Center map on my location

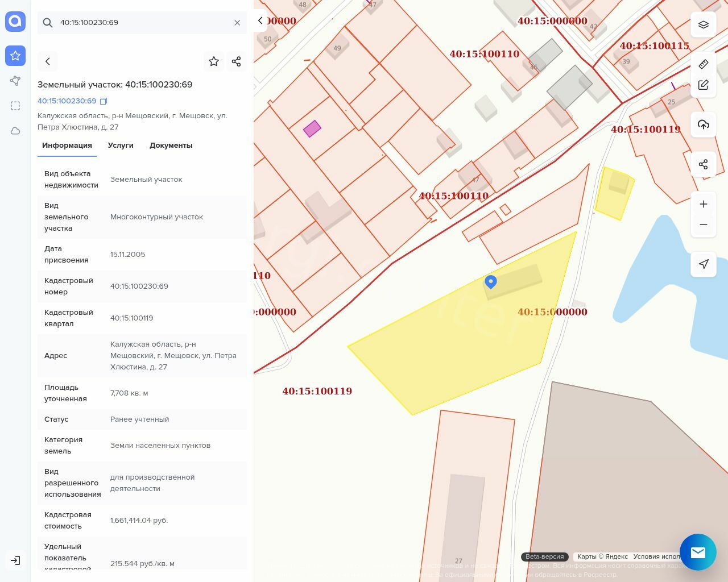coord(703,264)
